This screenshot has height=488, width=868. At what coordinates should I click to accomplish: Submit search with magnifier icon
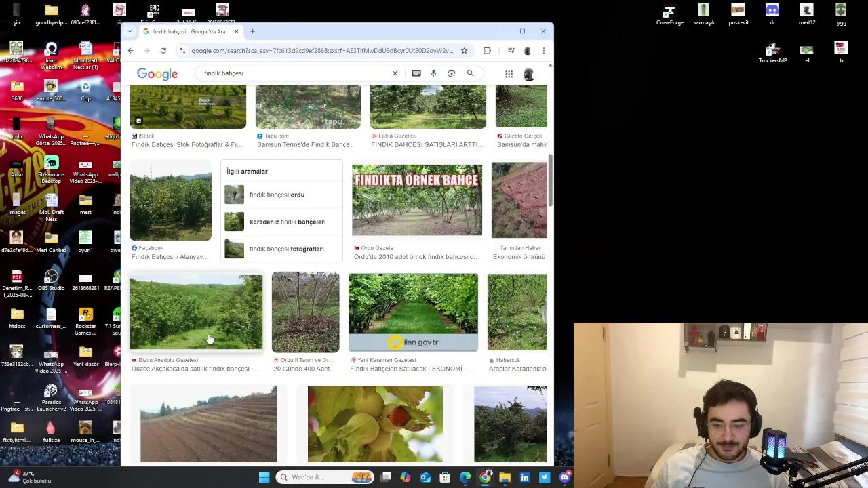(x=470, y=73)
